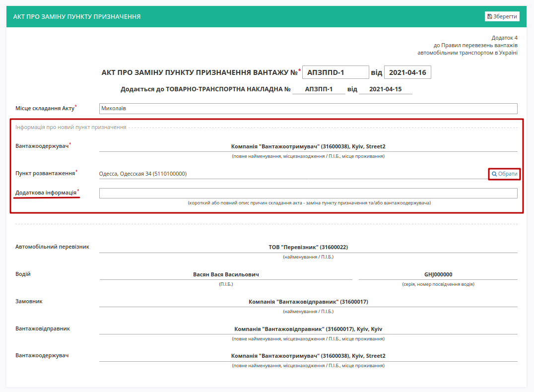Click the Вантажовідправник value with Kyiv, Kyiv
Screen dimensions: 534x392
308,329
